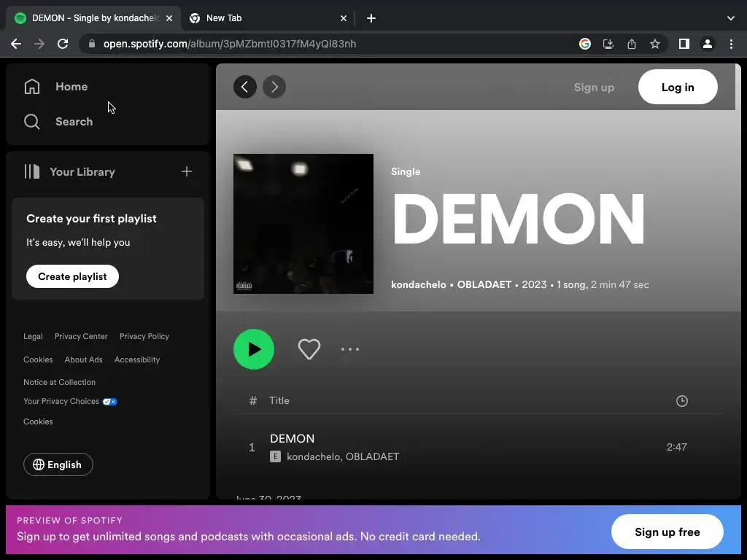This screenshot has width=747, height=560.
Task: Switch to the DEMON Spotify tab
Action: click(x=93, y=18)
